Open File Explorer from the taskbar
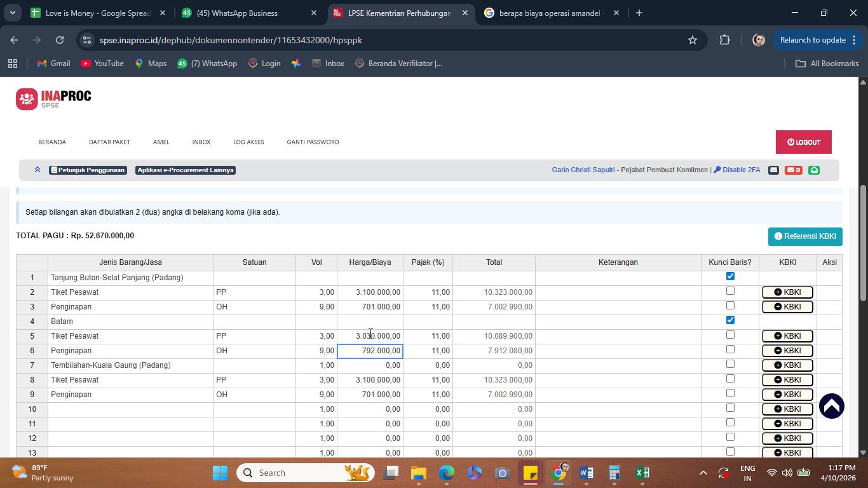The height and width of the screenshot is (488, 868). tap(418, 473)
